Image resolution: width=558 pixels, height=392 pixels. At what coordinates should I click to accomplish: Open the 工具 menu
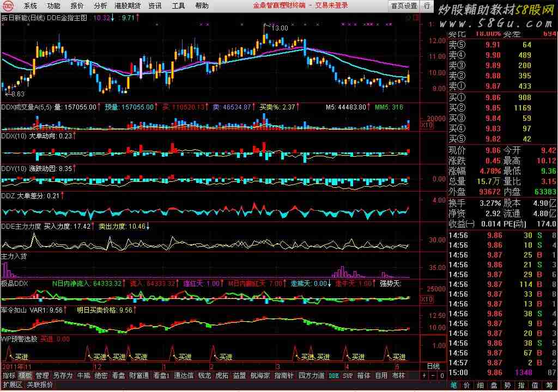pos(178,6)
